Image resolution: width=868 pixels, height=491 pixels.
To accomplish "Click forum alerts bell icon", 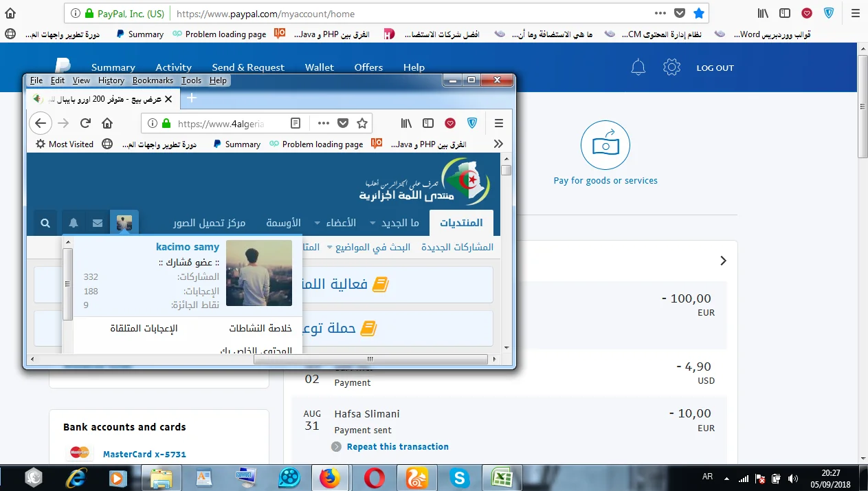I will (74, 223).
